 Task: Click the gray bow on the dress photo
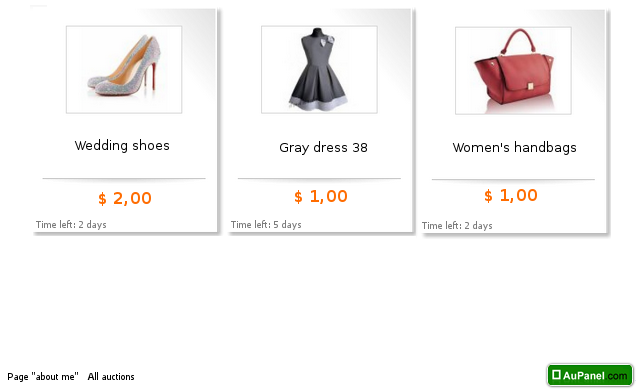328,41
